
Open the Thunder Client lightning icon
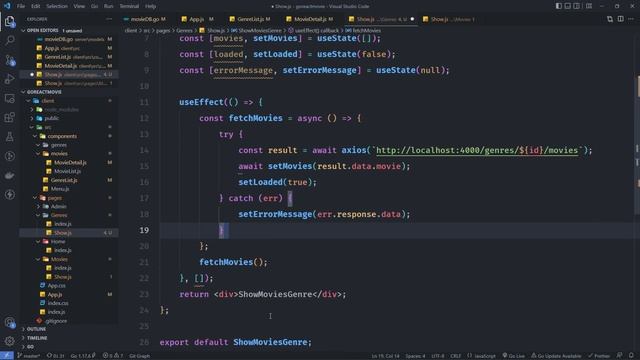(9, 195)
